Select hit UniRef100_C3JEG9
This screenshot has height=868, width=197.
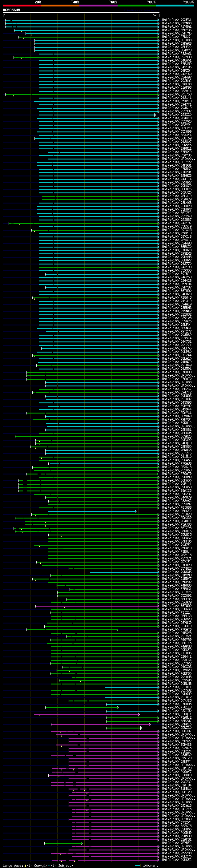pos(177,755)
